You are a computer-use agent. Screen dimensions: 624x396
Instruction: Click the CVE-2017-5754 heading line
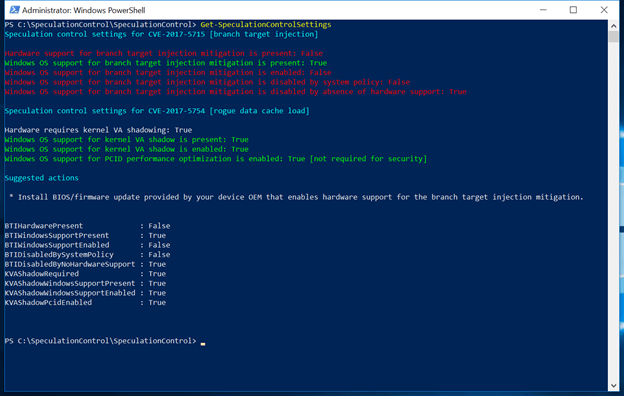pyautogui.click(x=157, y=111)
